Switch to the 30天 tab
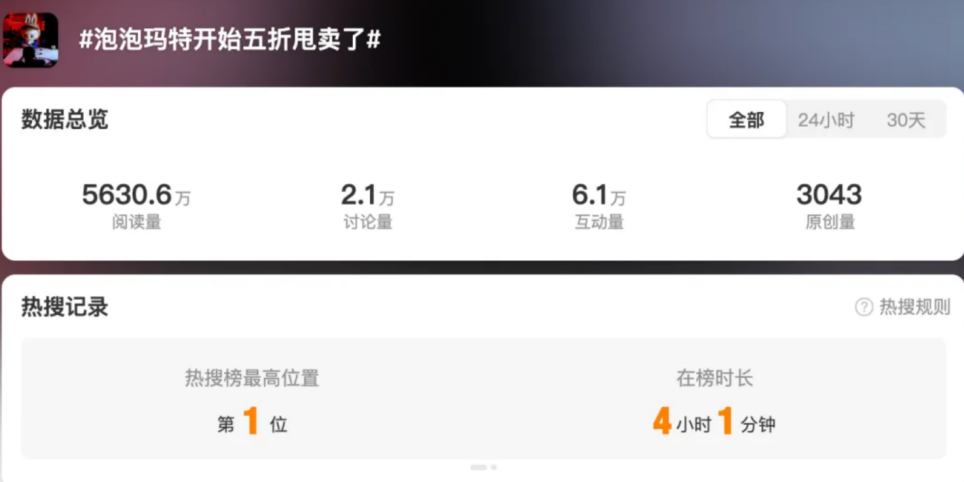The height and width of the screenshot is (482, 964). coord(906,120)
